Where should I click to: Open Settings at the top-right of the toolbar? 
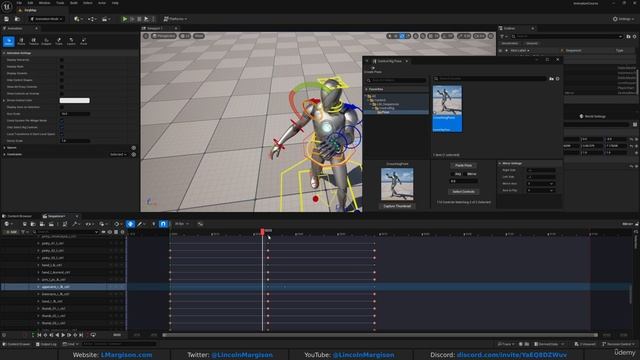click(623, 19)
